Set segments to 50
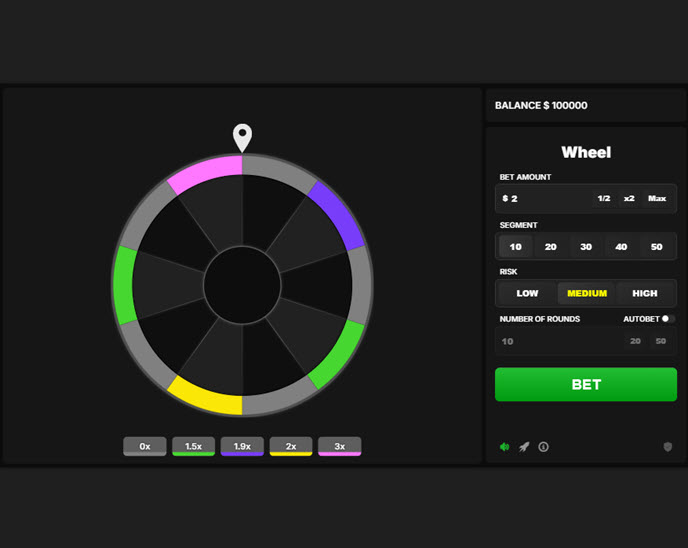This screenshot has height=548, width=688. [656, 247]
